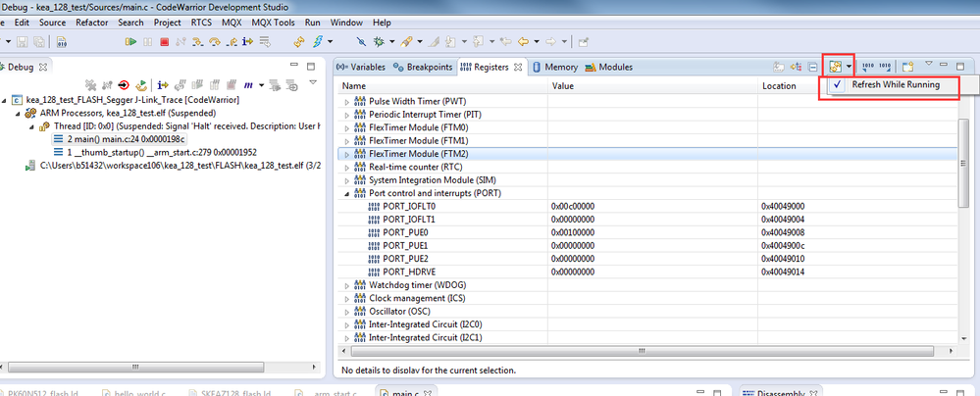Select the PORT_IOFLT0 register row
This screenshot has width=980, height=396.
[x=648, y=206]
